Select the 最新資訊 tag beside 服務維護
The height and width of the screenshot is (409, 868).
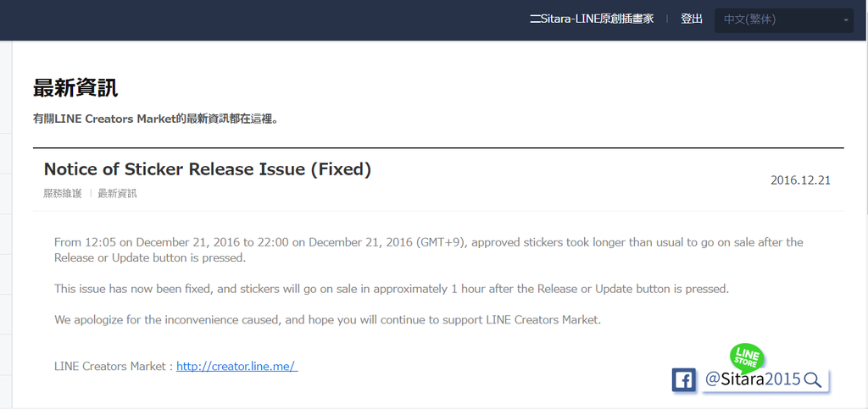tap(117, 193)
